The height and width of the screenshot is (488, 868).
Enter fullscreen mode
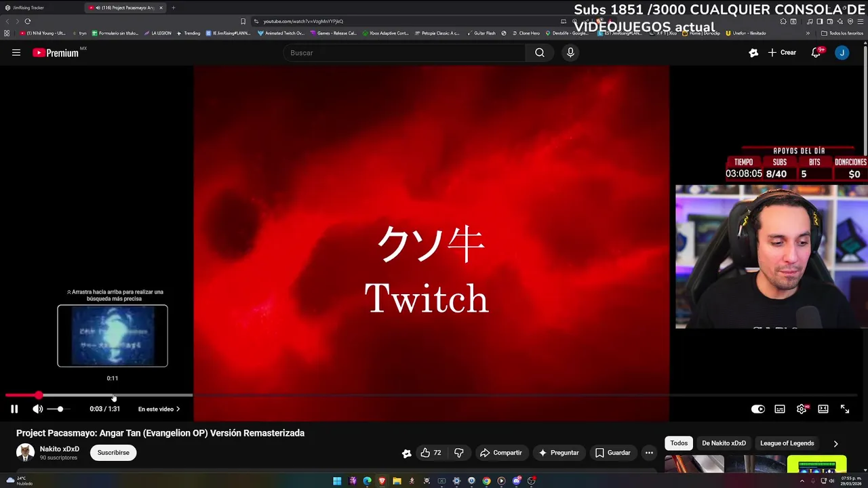tap(845, 409)
